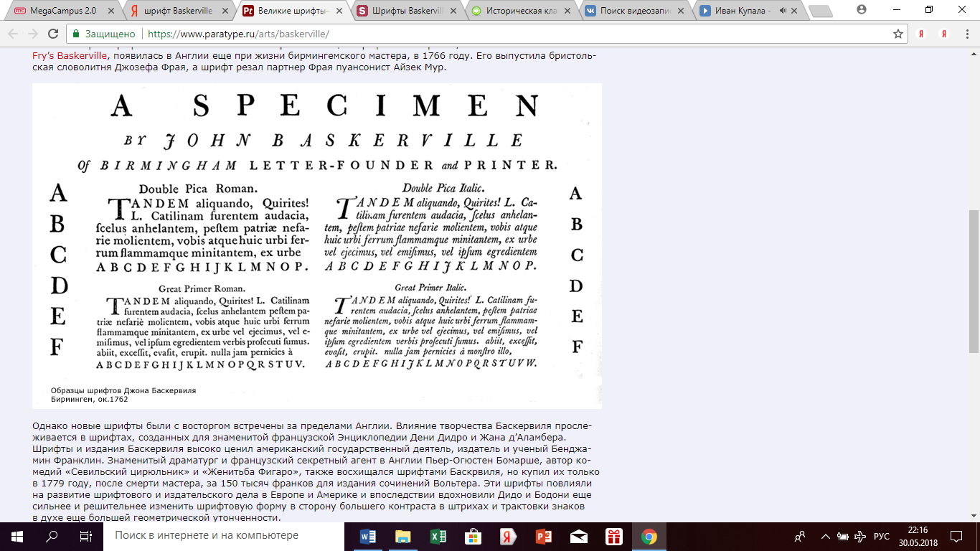The height and width of the screenshot is (551, 980).
Task: Go back to the previous page
Action: pos(14,34)
